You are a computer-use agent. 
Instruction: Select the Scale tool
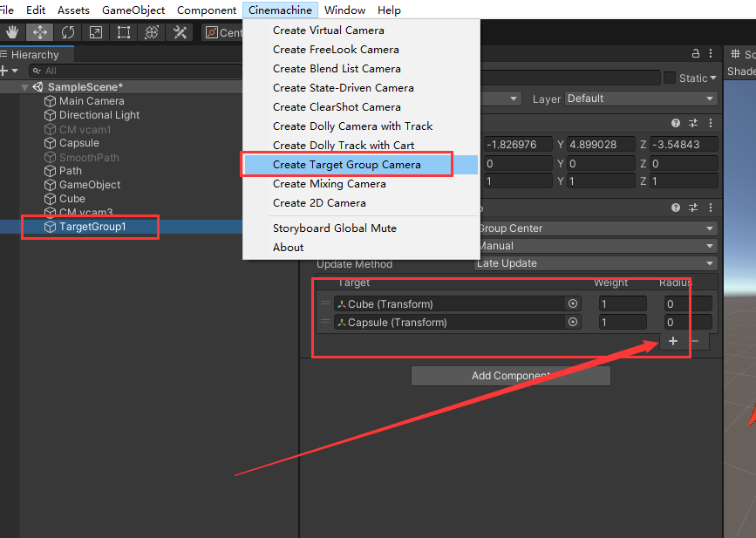pyautogui.click(x=95, y=32)
